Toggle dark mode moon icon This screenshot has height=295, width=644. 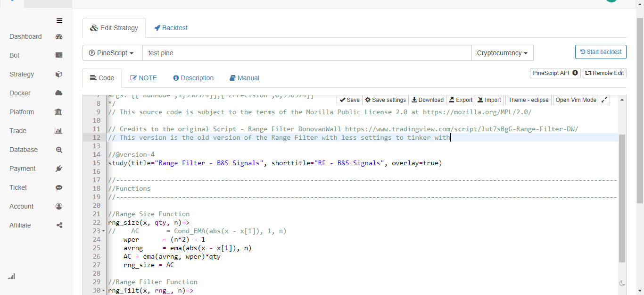[622, 283]
